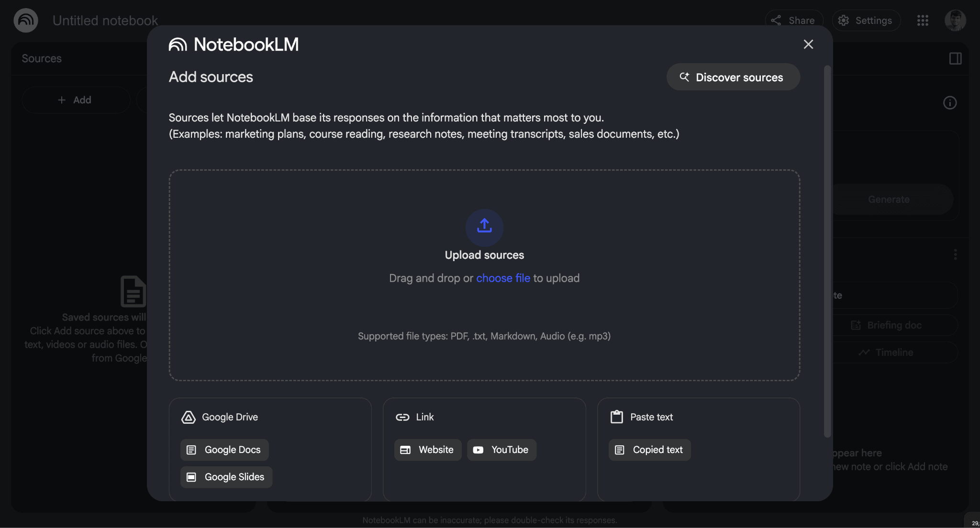Add a Website link source
The height and width of the screenshot is (528, 980).
pyautogui.click(x=428, y=450)
